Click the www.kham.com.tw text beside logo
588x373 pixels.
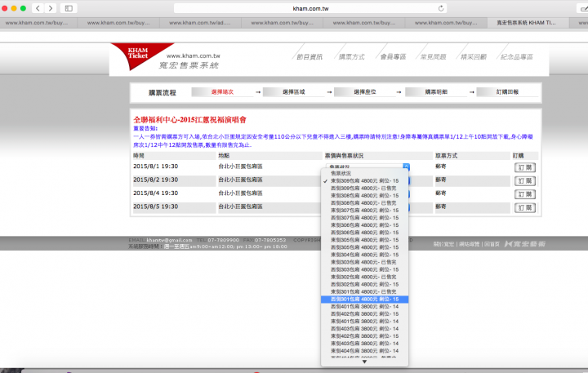193,56
